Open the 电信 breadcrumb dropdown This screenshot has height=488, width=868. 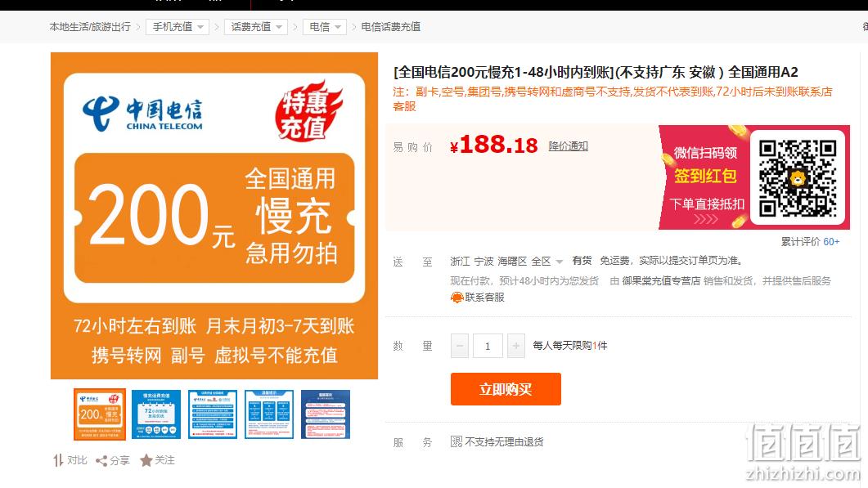325,26
